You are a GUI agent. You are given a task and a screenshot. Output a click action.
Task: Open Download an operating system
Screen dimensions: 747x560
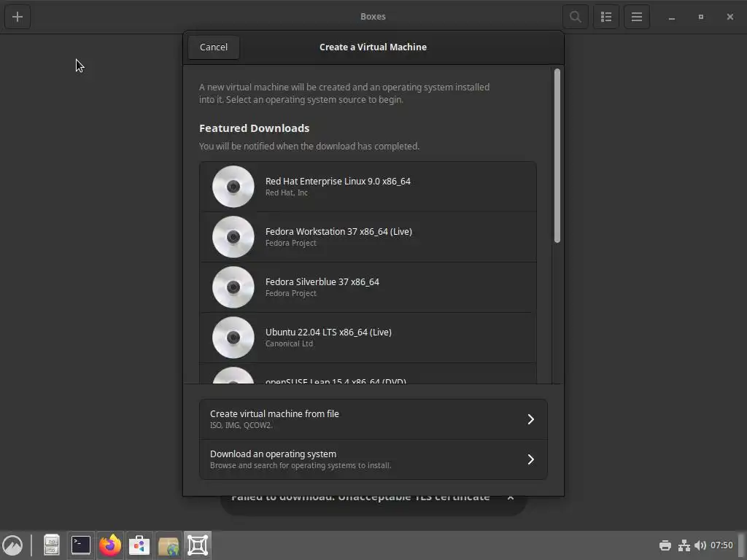(373, 459)
